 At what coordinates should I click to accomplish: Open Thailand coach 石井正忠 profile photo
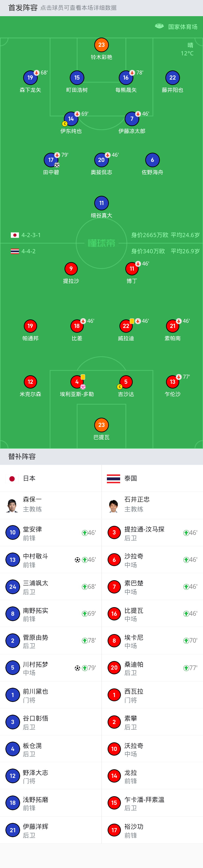tap(114, 506)
